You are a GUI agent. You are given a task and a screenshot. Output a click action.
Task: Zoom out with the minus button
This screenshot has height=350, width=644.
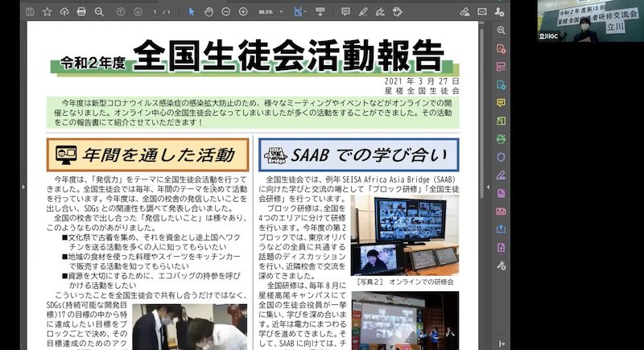226,12
